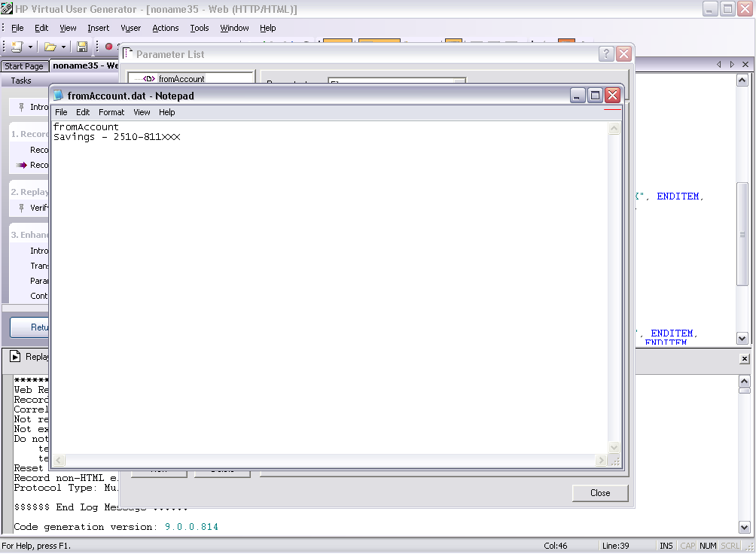Click the purple arrow current-step icon
The width and height of the screenshot is (756, 554).
[21, 166]
